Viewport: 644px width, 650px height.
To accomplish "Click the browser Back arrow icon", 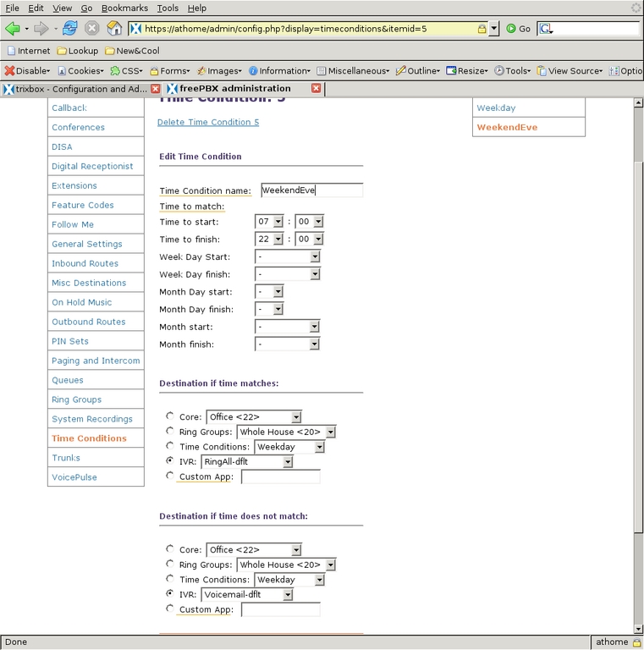I will [12, 28].
